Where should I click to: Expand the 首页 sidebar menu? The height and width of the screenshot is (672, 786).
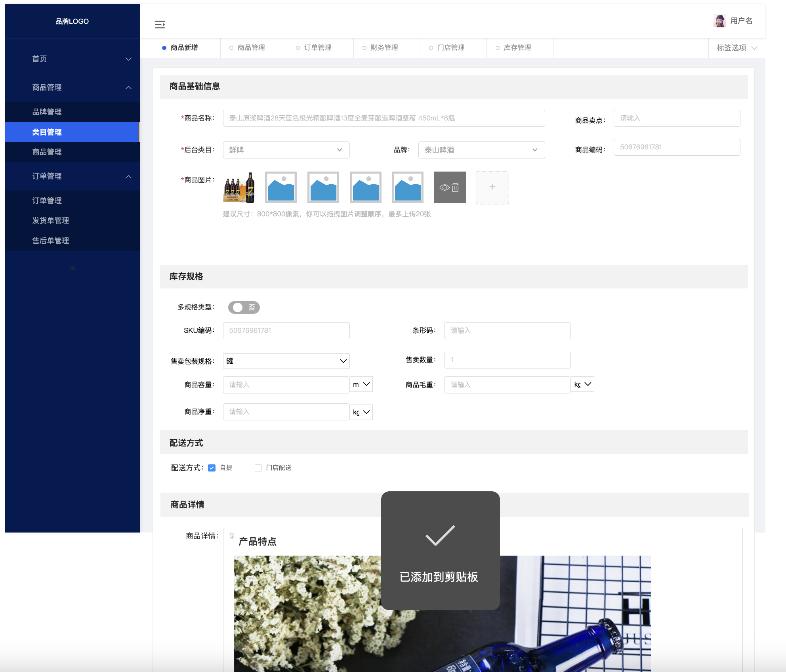coord(72,59)
